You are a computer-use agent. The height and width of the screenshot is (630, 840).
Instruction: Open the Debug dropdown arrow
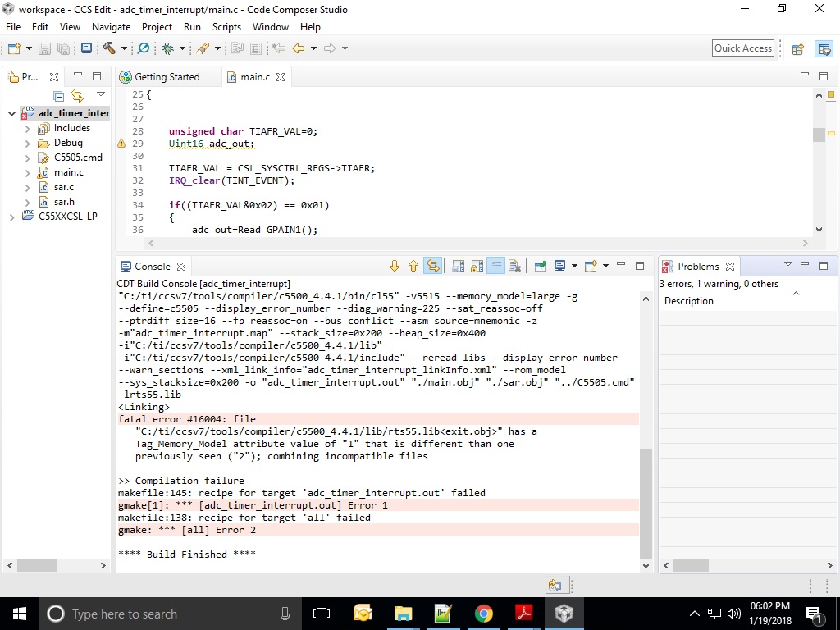(182, 48)
